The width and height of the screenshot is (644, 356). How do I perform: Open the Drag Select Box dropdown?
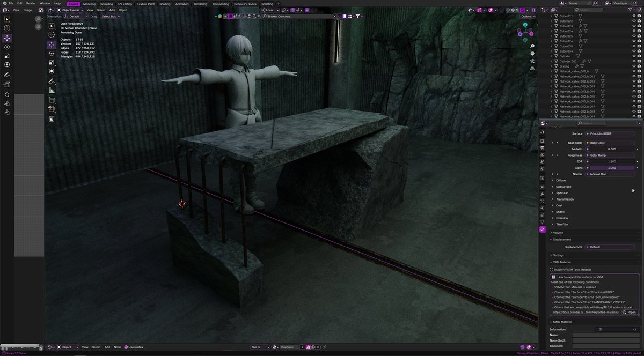110,17
